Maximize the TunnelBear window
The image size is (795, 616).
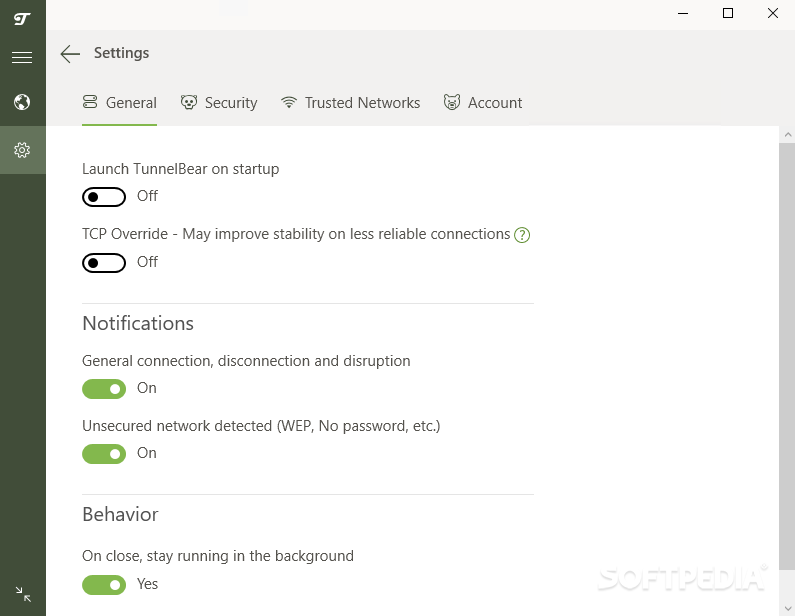click(728, 14)
